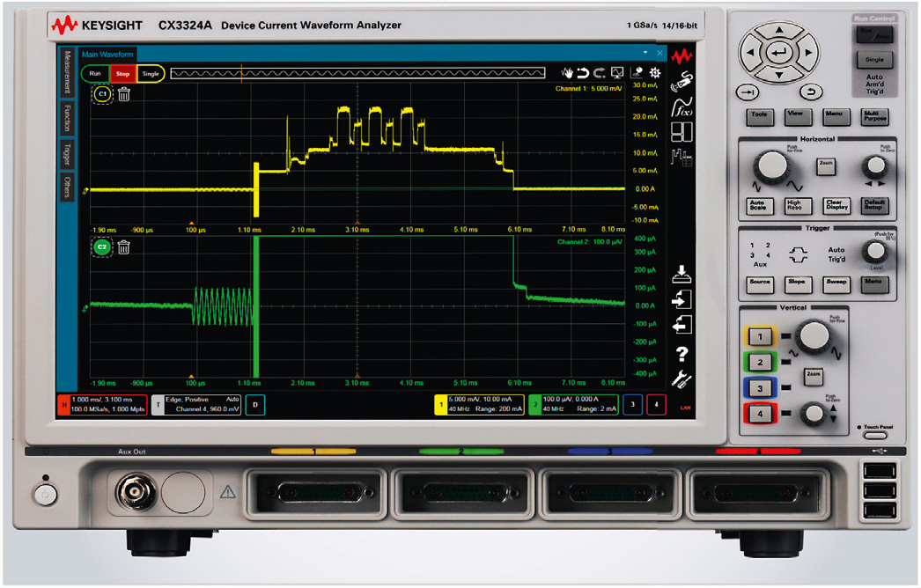Click the Default Setup key

[874, 206]
